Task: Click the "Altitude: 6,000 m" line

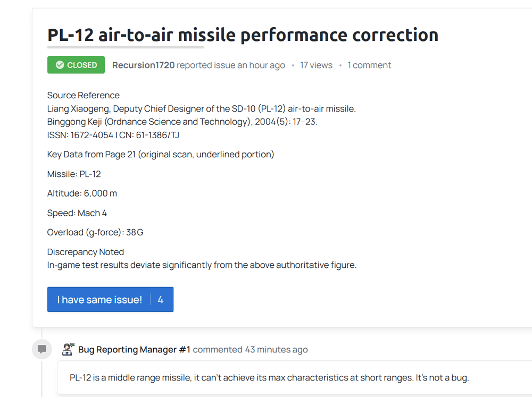Action: point(82,193)
